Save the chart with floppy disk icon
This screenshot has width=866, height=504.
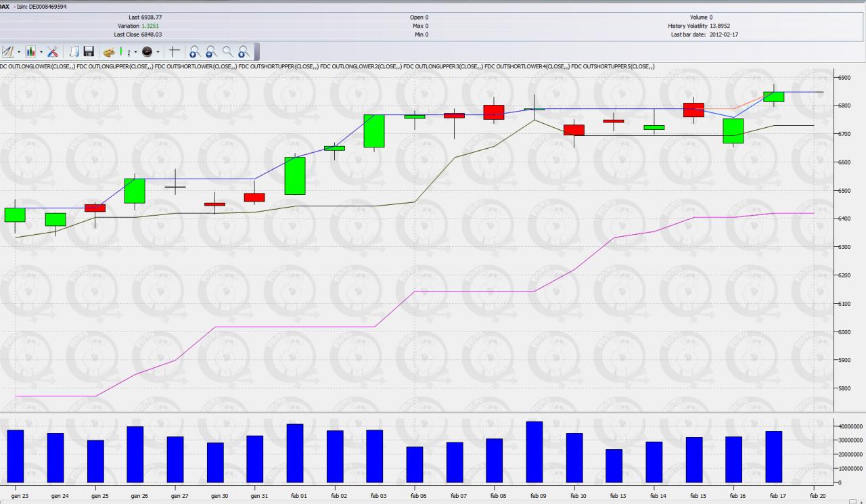click(89, 51)
